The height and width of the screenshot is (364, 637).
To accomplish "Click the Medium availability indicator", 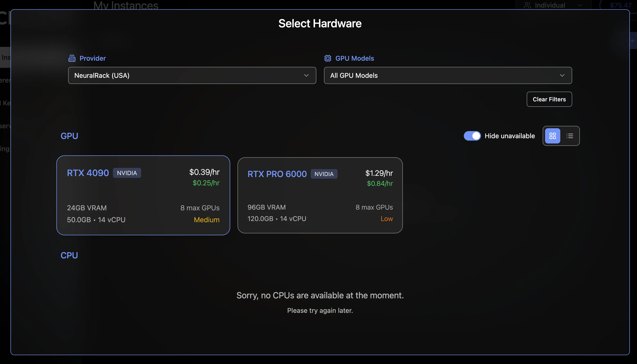I will point(207,220).
